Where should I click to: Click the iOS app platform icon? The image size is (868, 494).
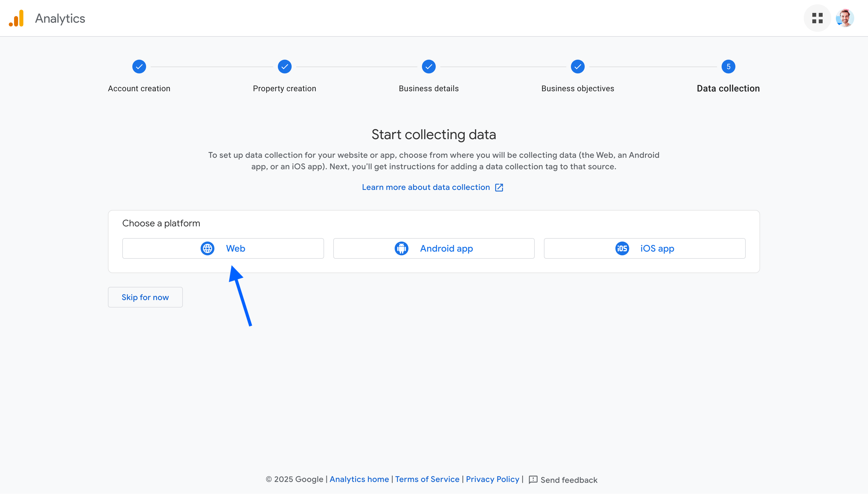coord(622,248)
